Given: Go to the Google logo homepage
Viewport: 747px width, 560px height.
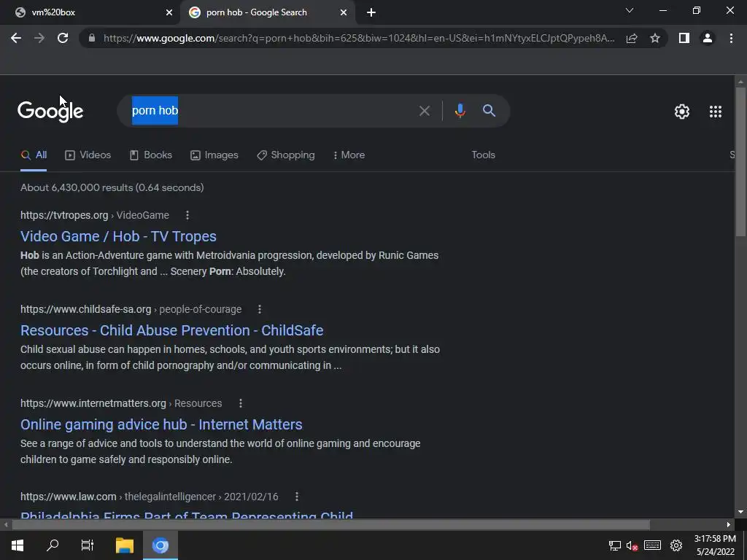Looking at the screenshot, I should tap(50, 112).
